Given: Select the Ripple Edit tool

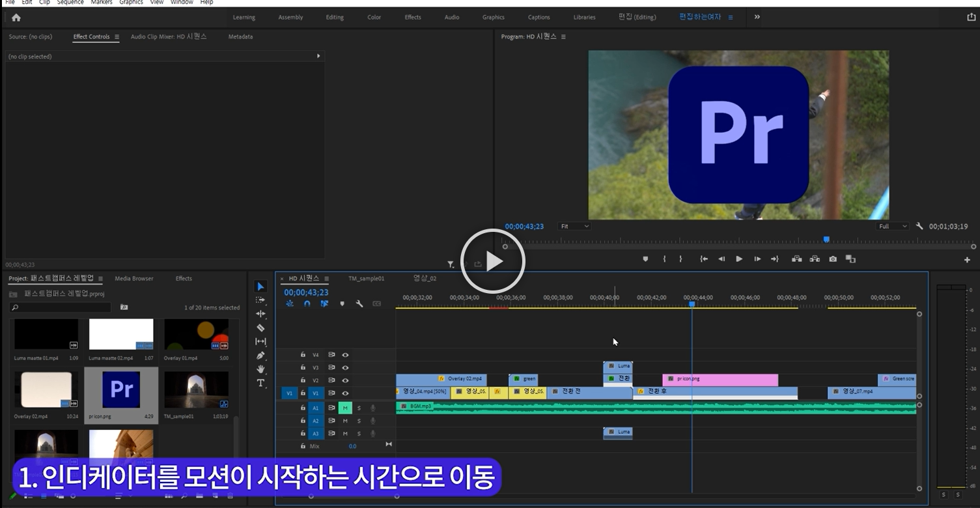Looking at the screenshot, I should [x=260, y=314].
